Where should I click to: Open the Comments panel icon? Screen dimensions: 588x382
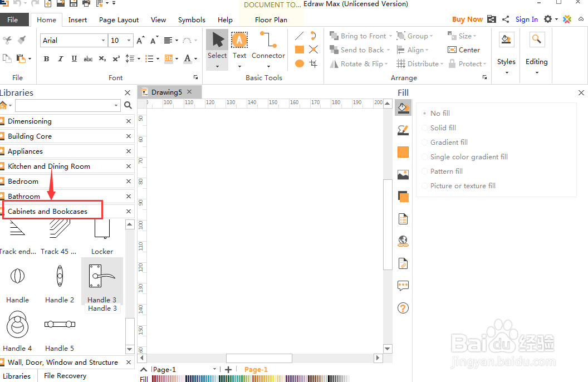(x=403, y=286)
